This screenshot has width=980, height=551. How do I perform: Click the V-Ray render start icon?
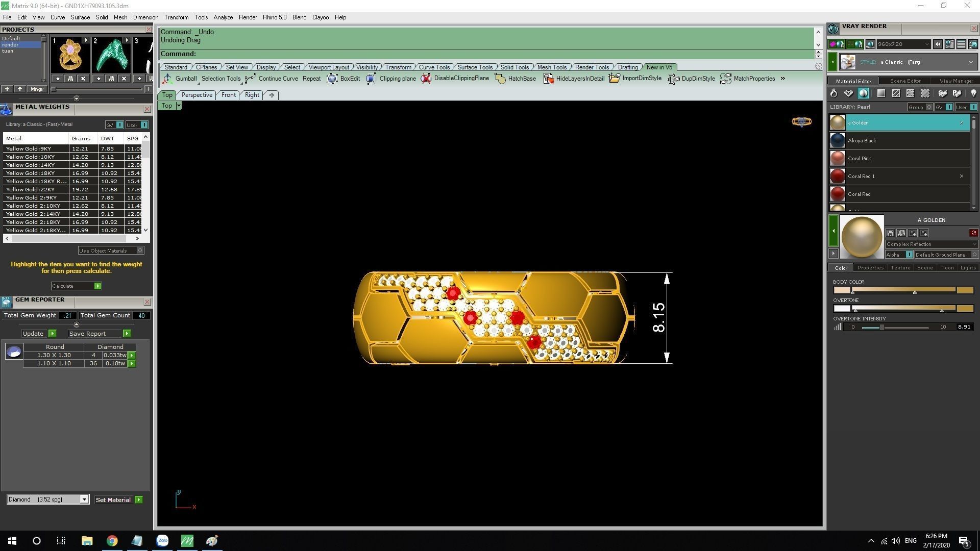pos(836,44)
